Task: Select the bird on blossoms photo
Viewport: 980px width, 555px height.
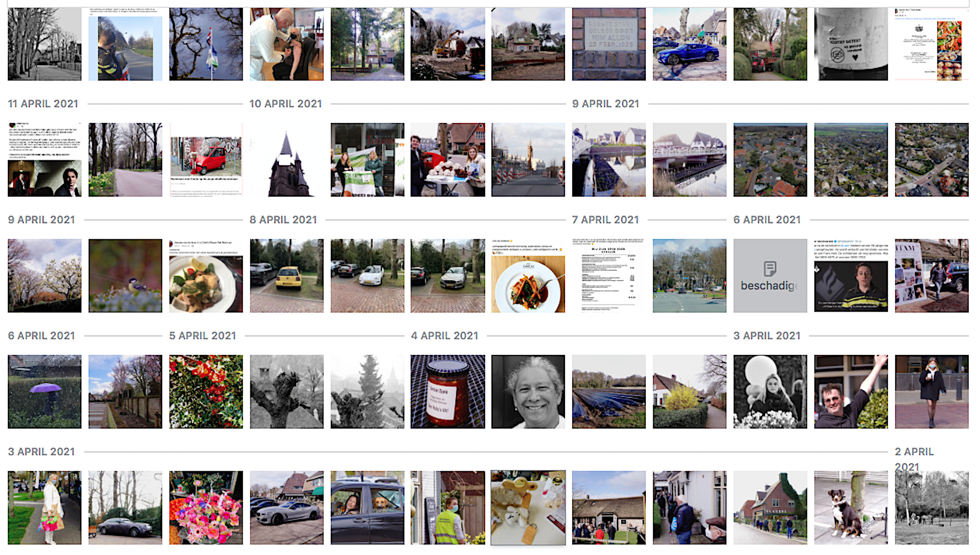Action: pos(125,276)
